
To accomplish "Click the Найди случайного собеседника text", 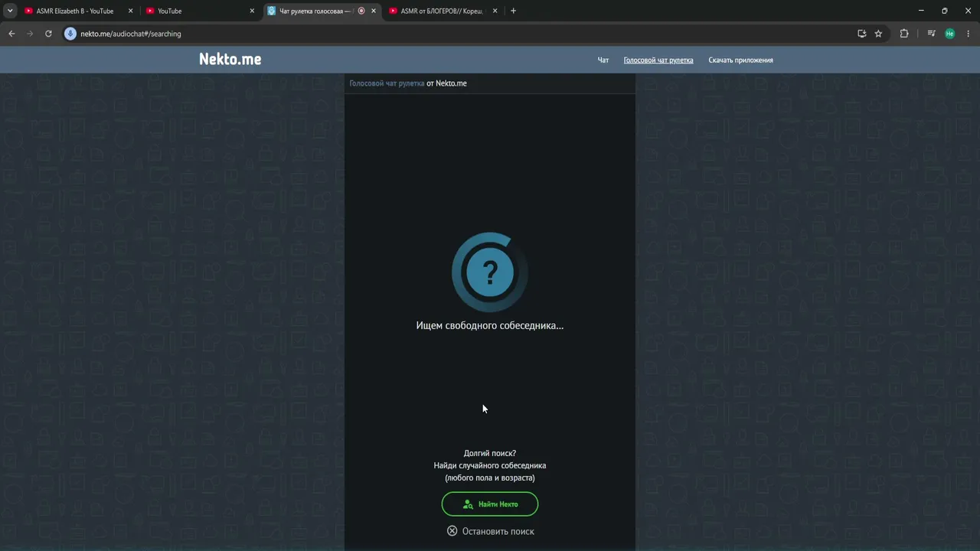I will pos(490,465).
